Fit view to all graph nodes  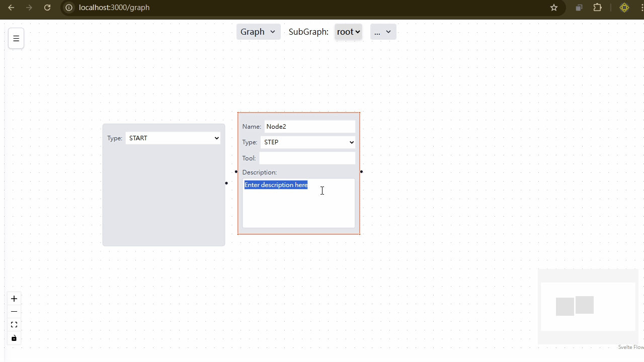(14, 325)
